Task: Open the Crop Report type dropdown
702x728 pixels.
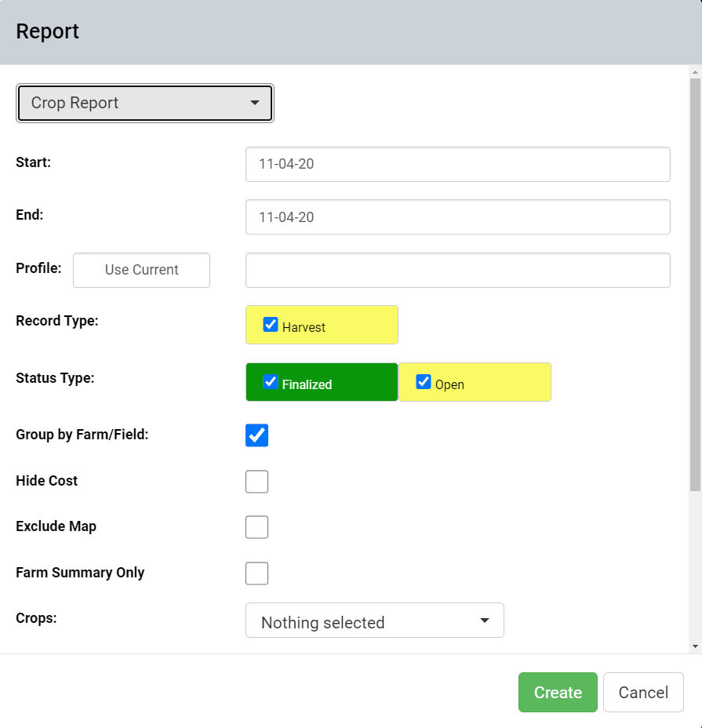Action: pyautogui.click(x=145, y=103)
